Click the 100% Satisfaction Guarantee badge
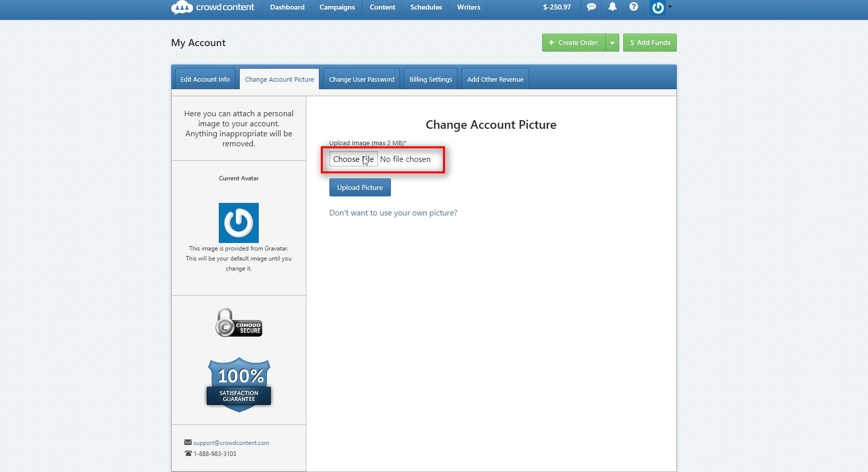The height and width of the screenshot is (472, 868). 239,384
